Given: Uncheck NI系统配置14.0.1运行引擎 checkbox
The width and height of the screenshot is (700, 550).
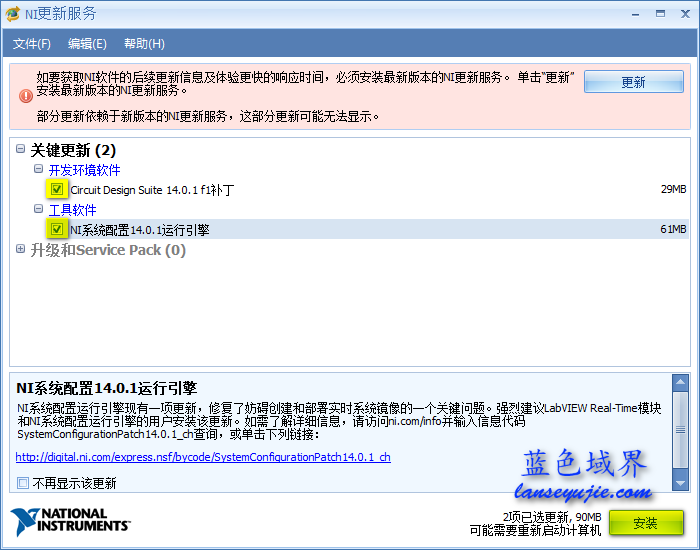Looking at the screenshot, I should 57,229.
